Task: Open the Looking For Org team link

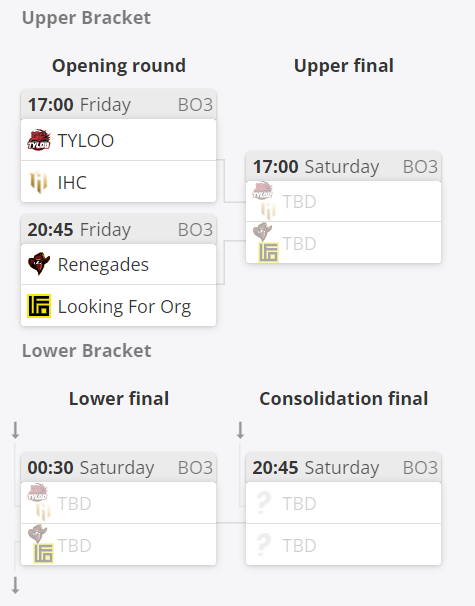Action: (124, 306)
